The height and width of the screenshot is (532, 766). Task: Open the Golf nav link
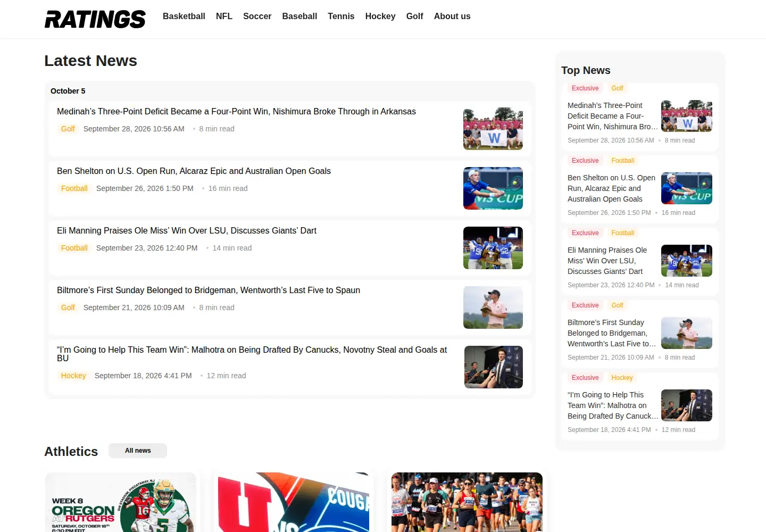[x=414, y=16]
